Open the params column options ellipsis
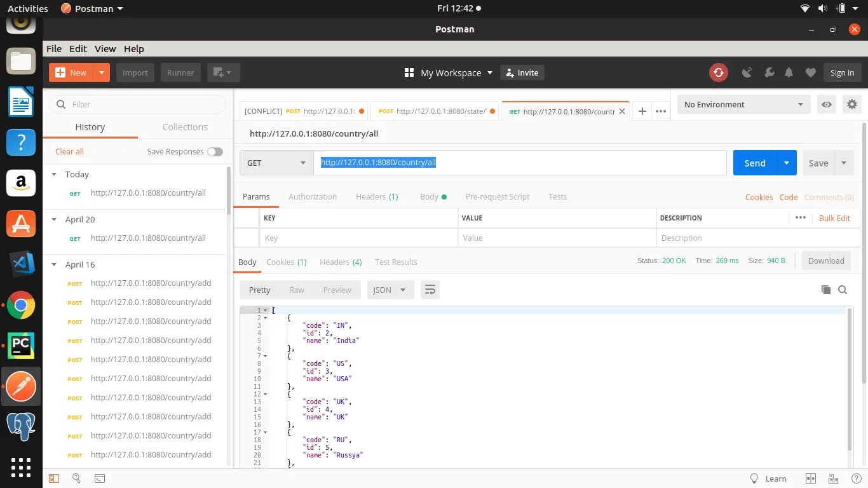Screen dimensions: 868x488 coord(800,217)
